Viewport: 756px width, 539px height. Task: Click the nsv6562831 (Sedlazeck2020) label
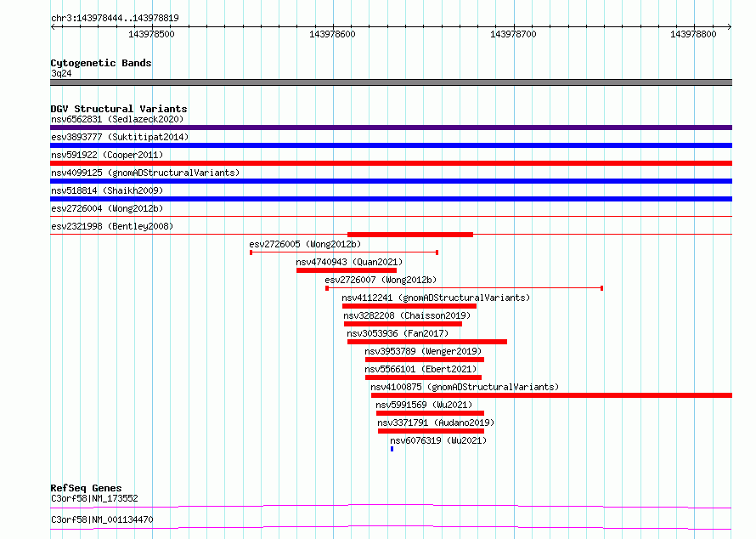(117, 119)
